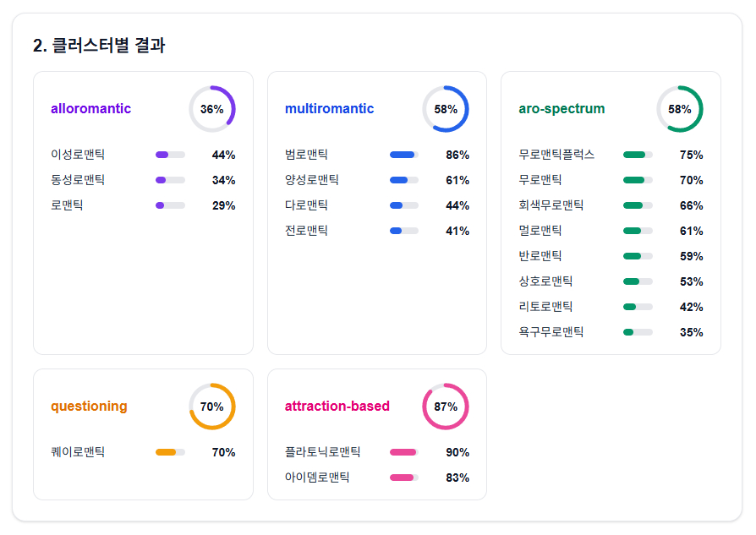Select the 아이뎀로맨틱 label
Viewport: 756px width, 535px height.
(x=317, y=478)
